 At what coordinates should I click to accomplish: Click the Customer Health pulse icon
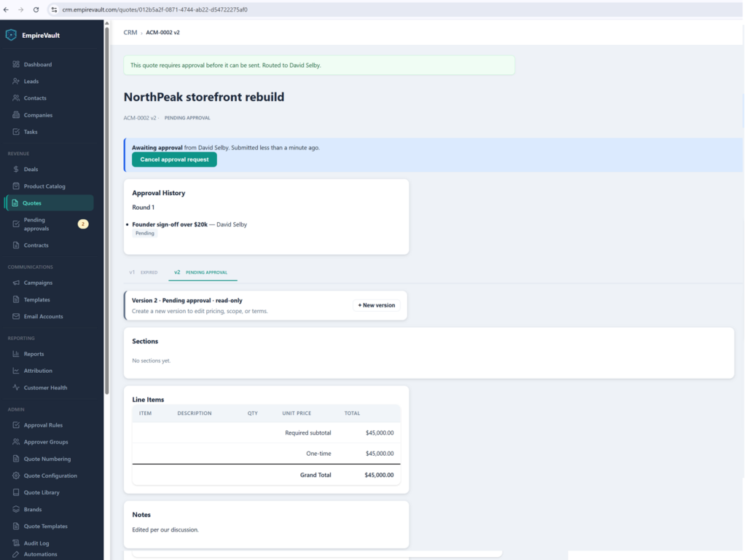(16, 388)
